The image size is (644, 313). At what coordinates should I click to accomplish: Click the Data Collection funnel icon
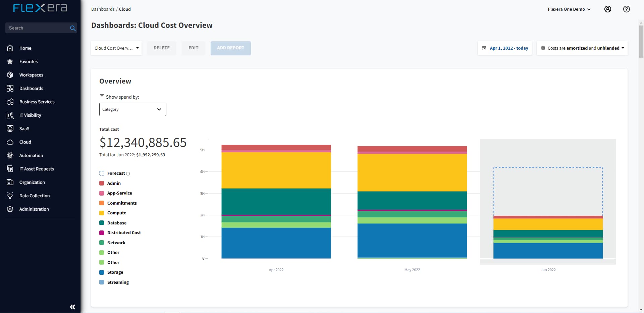(x=10, y=196)
